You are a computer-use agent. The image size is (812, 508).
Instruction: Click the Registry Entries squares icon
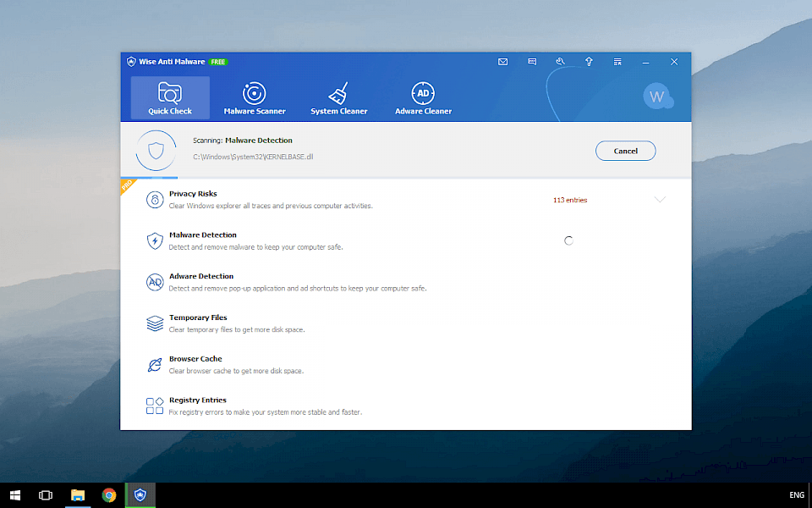(155, 406)
